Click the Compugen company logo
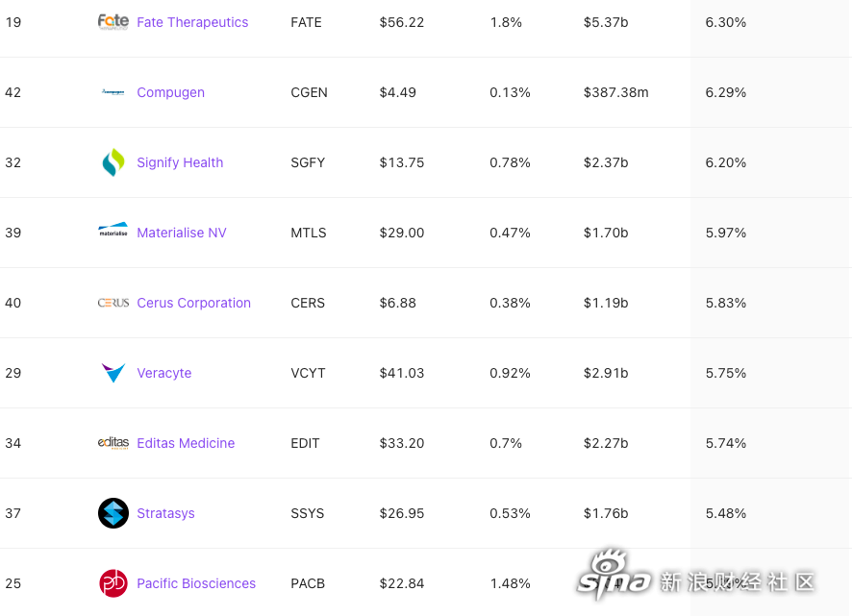 click(x=113, y=92)
